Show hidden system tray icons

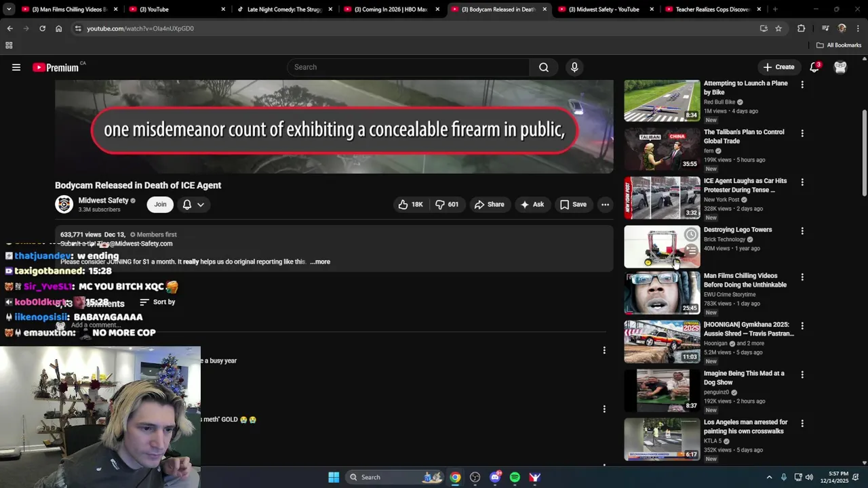[x=769, y=477]
